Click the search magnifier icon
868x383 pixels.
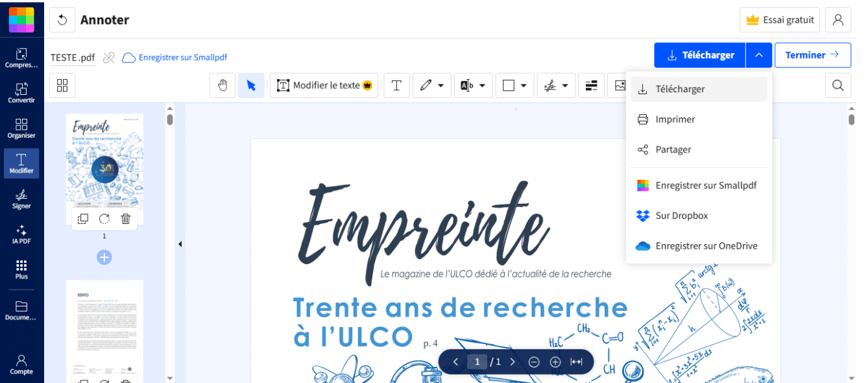tap(838, 86)
